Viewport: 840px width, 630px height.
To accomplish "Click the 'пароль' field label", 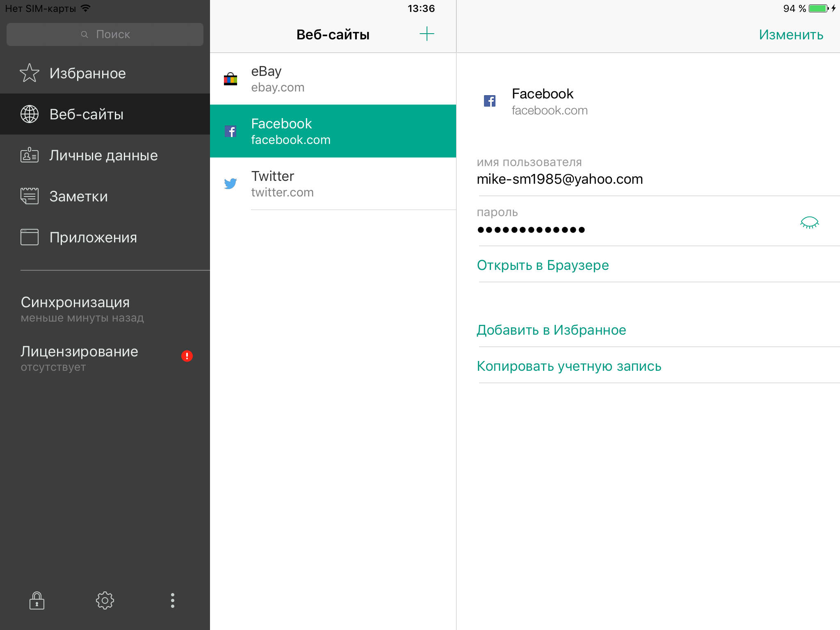I will pyautogui.click(x=497, y=212).
